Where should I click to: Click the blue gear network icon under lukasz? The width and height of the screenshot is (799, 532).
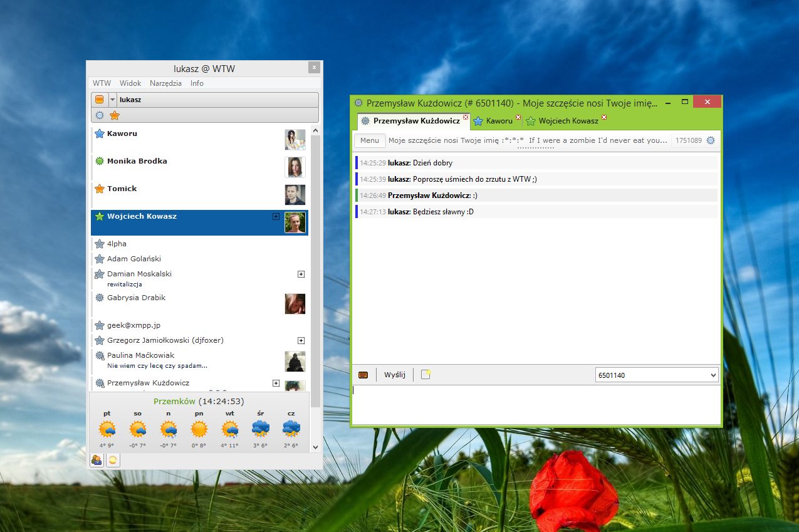(x=100, y=115)
